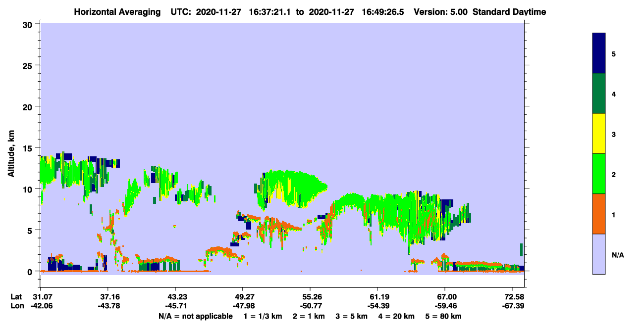The width and height of the screenshot is (644, 330).
Task: Click the altitude tick label '10'
Action: click(x=29, y=189)
